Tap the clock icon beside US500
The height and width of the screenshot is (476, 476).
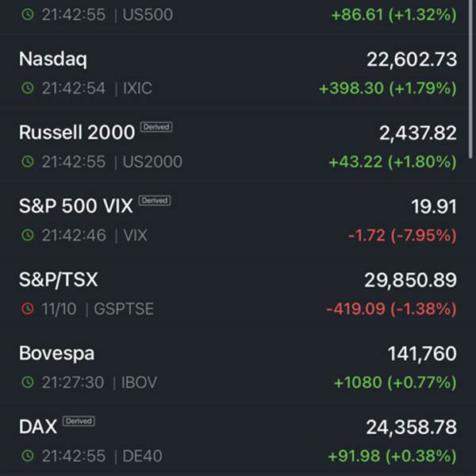point(28,15)
